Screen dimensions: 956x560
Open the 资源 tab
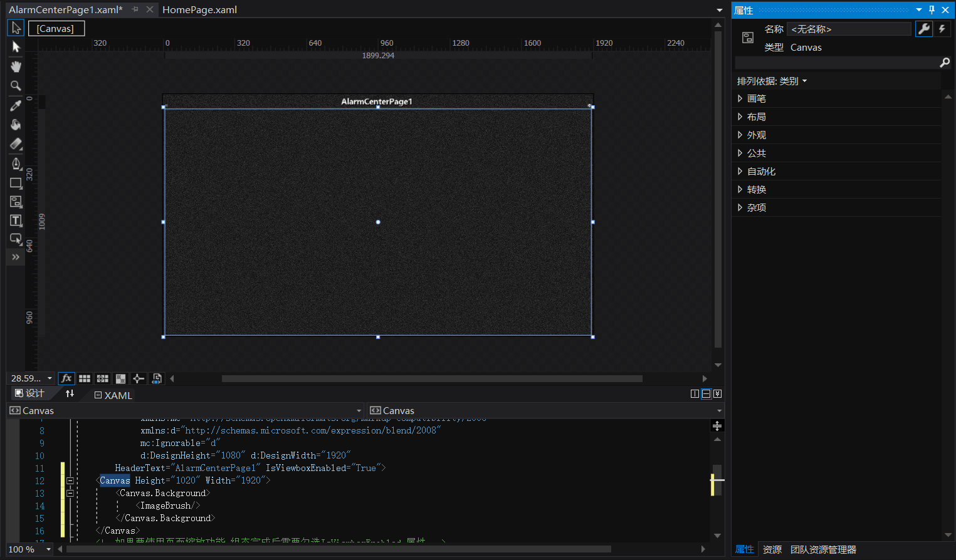(772, 549)
